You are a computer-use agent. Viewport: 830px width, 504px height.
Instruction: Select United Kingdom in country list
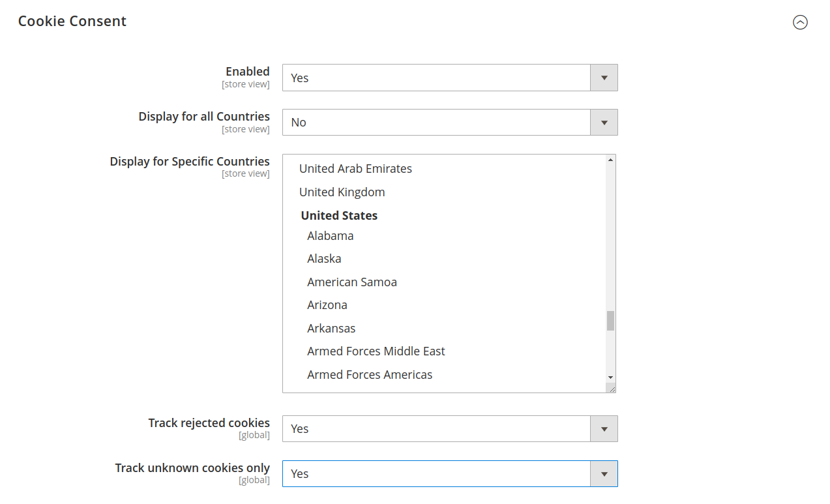[342, 192]
